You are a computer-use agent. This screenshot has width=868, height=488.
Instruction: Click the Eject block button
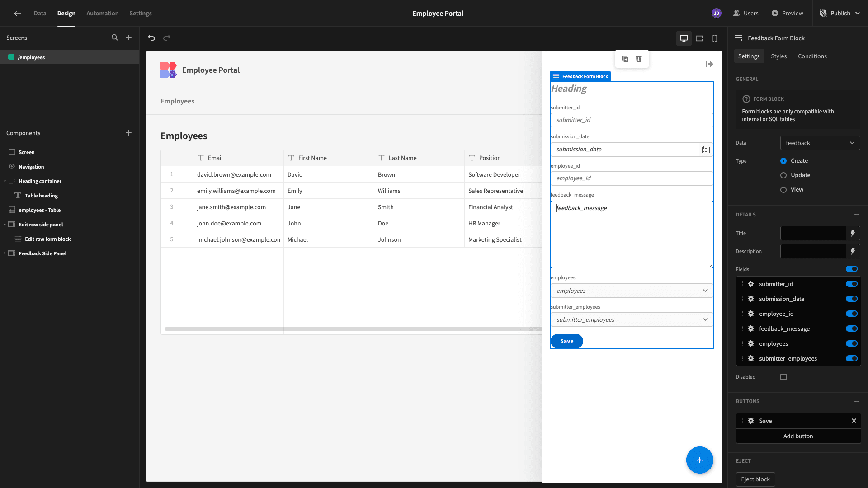click(x=755, y=479)
